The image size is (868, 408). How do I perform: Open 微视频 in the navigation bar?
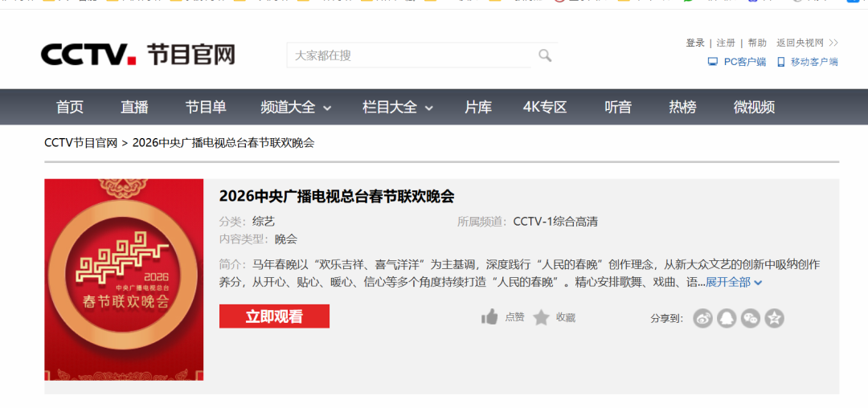pos(754,108)
